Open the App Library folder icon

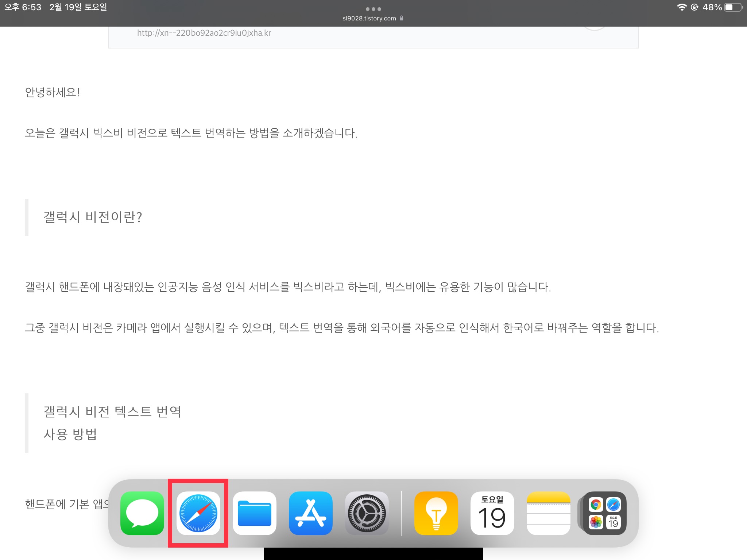[604, 513]
